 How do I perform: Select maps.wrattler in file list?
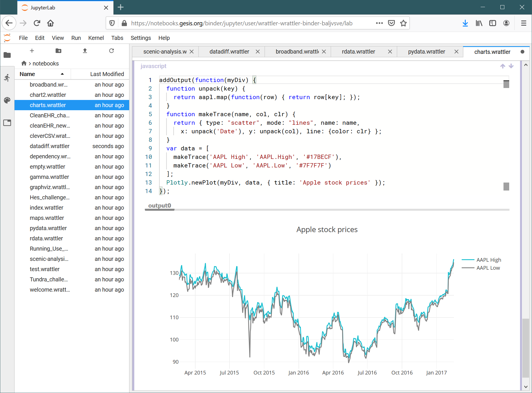pos(72,218)
